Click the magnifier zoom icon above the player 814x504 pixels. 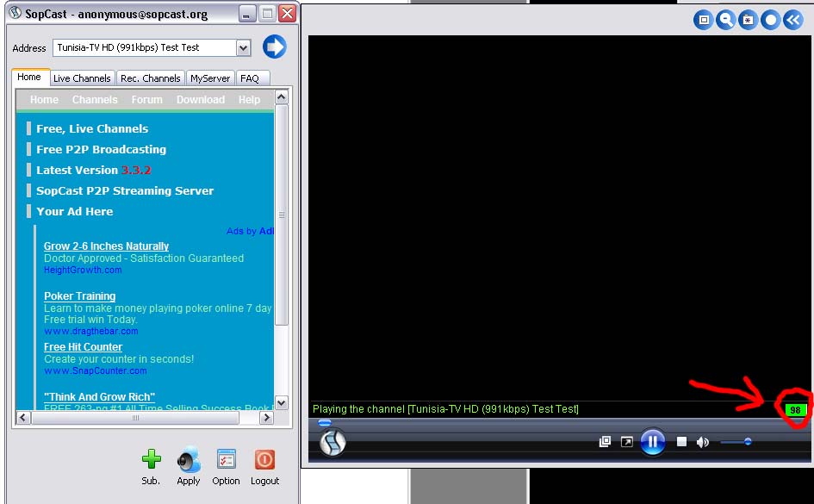pos(726,20)
